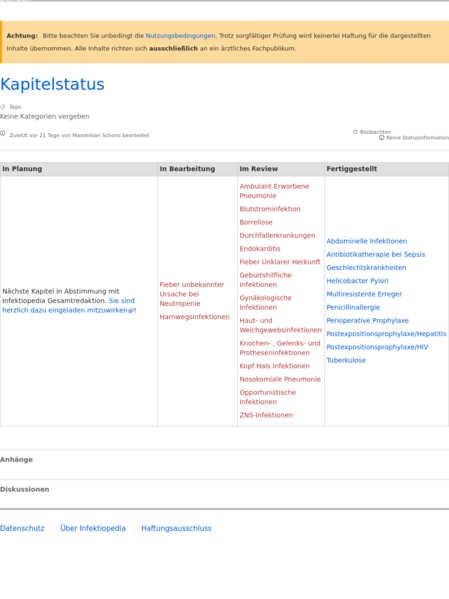This screenshot has height=599, width=449.
Task: Open the Haftungsausschluss footer link
Action: [x=176, y=528]
